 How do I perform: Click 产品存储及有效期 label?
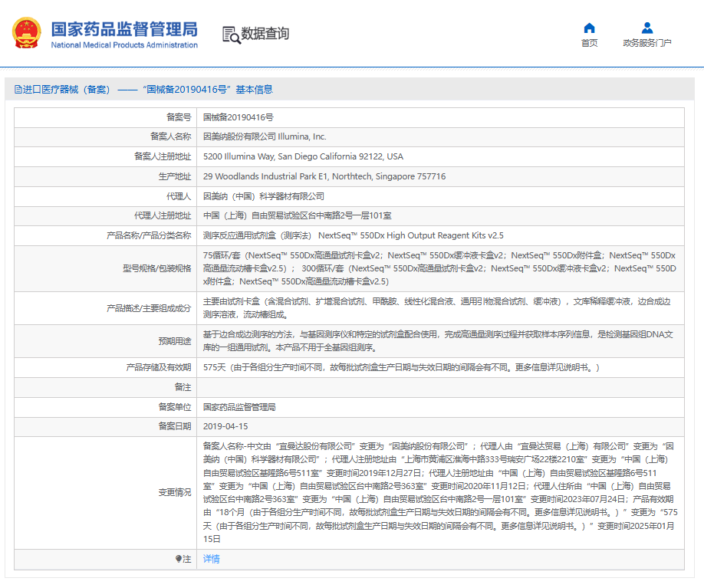click(x=159, y=368)
